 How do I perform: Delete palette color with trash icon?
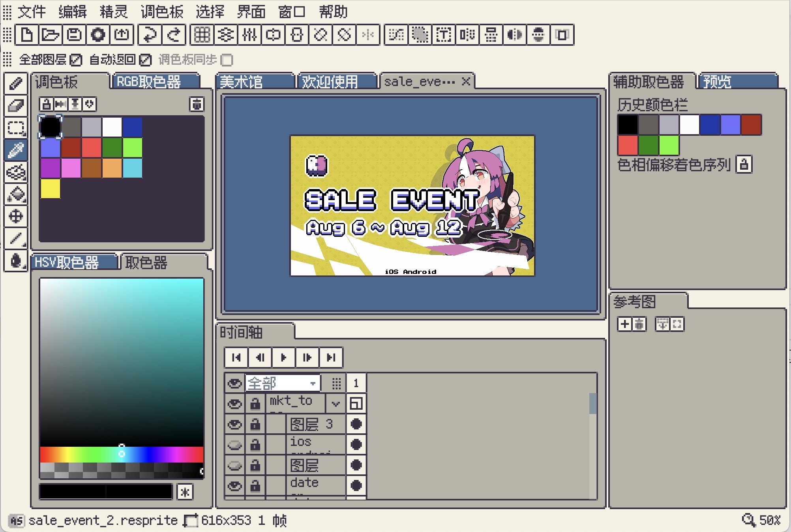pyautogui.click(x=197, y=104)
